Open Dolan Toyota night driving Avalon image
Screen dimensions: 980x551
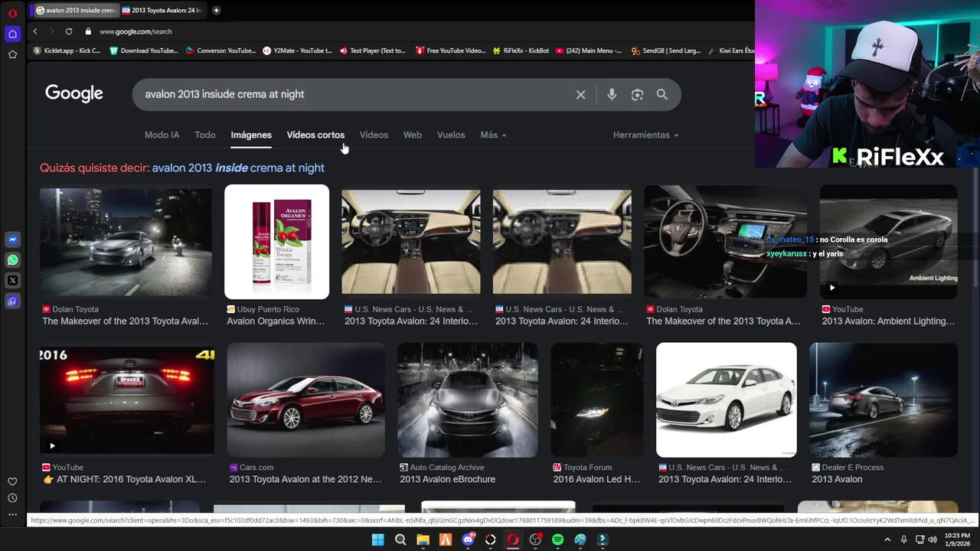click(126, 242)
